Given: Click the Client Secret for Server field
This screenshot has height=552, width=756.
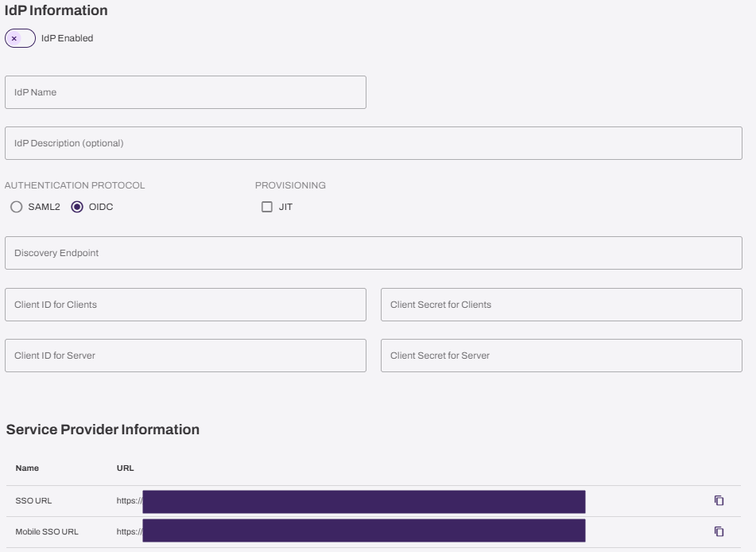Looking at the screenshot, I should (561, 356).
